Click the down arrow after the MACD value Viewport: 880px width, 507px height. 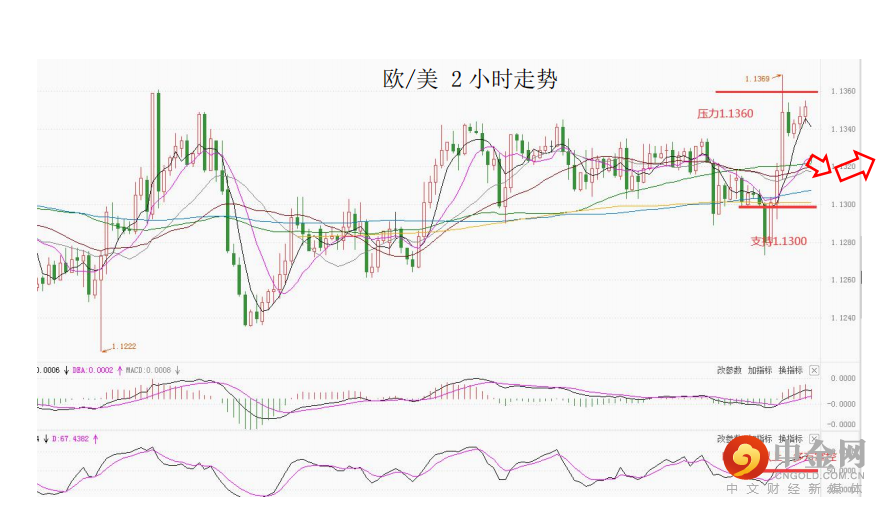click(177, 370)
